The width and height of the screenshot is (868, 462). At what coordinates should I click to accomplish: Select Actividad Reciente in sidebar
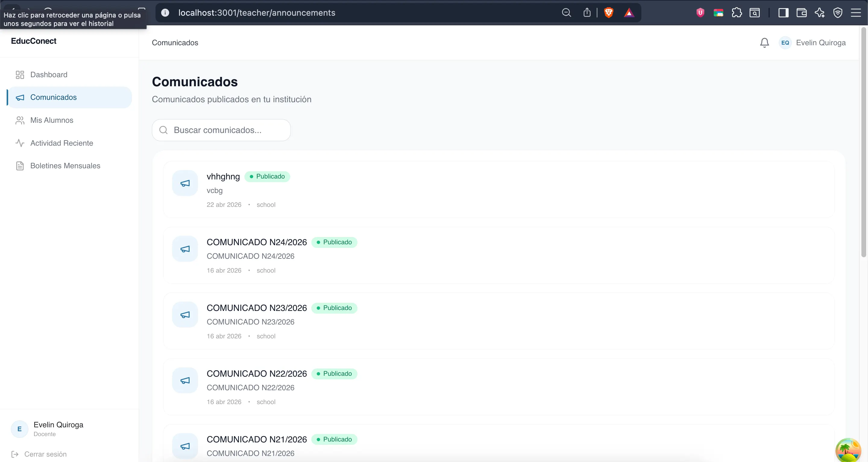point(62,143)
